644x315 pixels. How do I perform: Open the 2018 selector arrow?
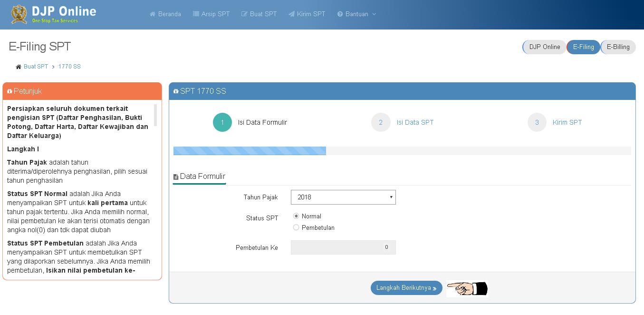tap(391, 197)
